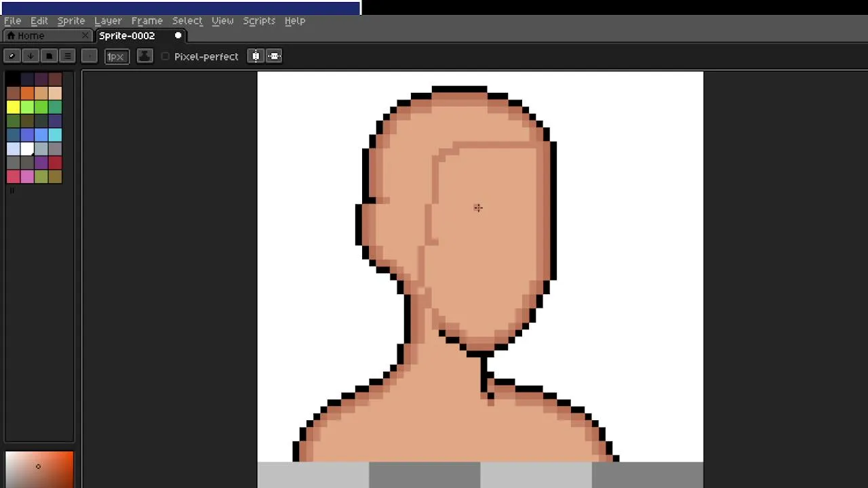
Task: Pick the purple palette swatch
Action: pos(41,163)
